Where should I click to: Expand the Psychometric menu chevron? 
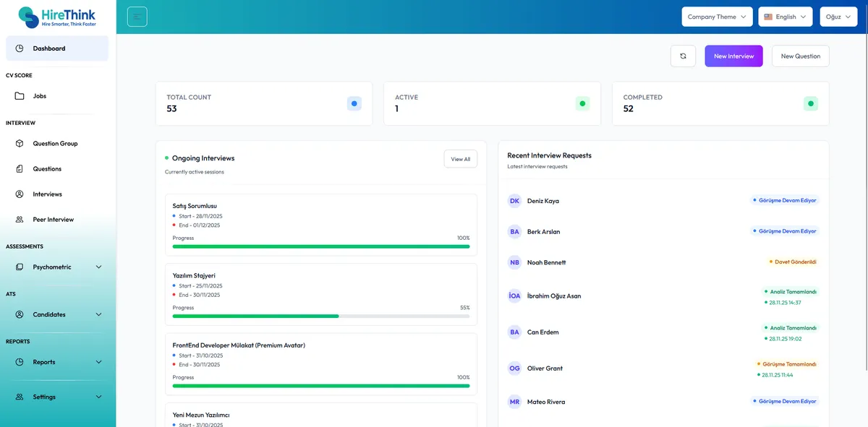coord(99,267)
